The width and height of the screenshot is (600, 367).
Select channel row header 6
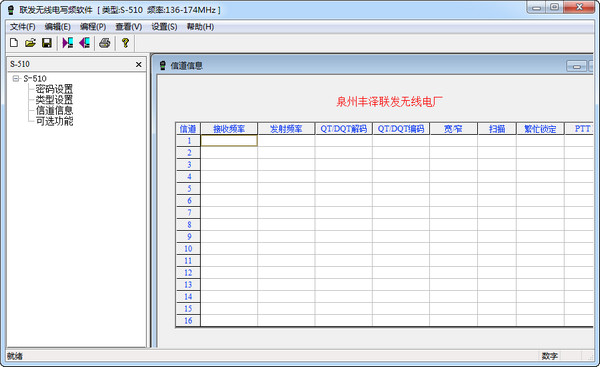(x=188, y=201)
